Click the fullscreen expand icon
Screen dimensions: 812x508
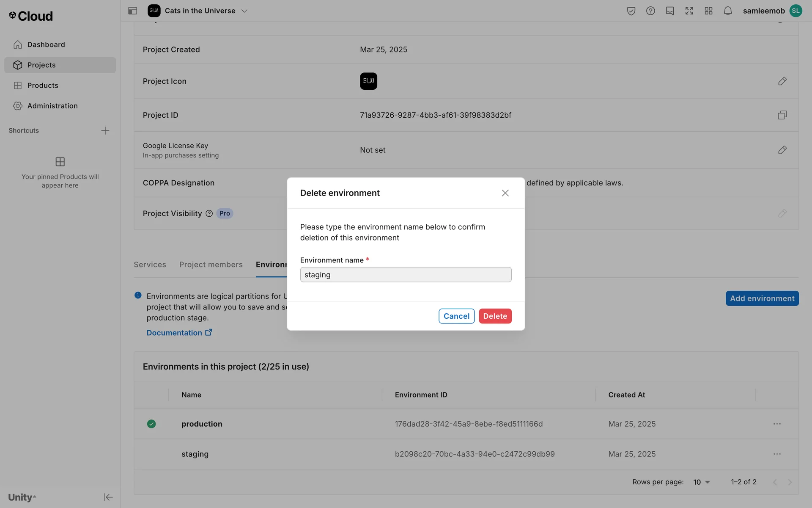(x=689, y=11)
